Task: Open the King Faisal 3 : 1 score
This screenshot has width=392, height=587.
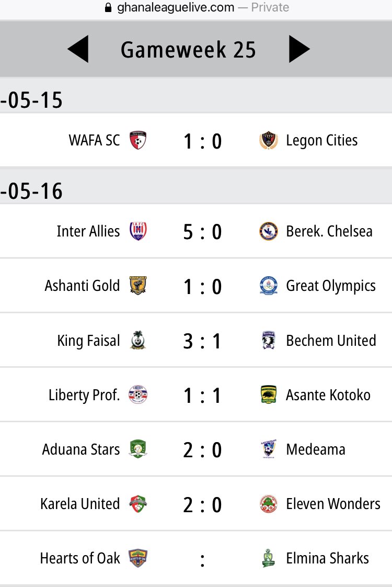Action: 202,341
